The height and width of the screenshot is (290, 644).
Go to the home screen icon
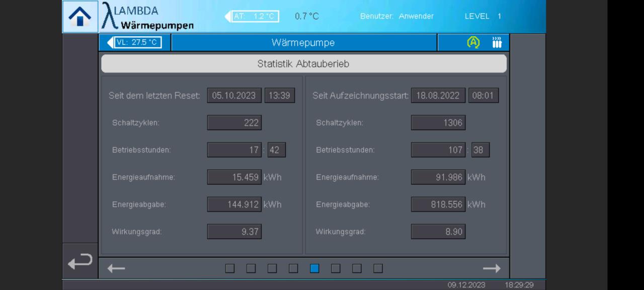point(80,17)
